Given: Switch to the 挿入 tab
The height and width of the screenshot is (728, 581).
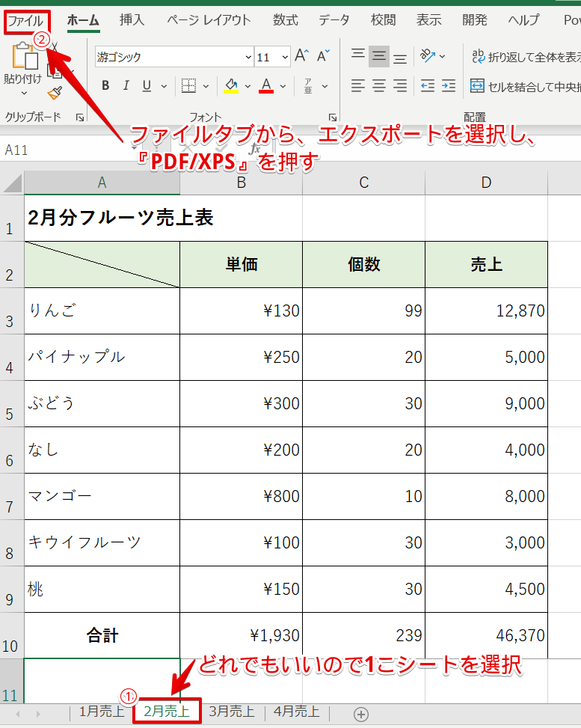Looking at the screenshot, I should click(x=132, y=20).
